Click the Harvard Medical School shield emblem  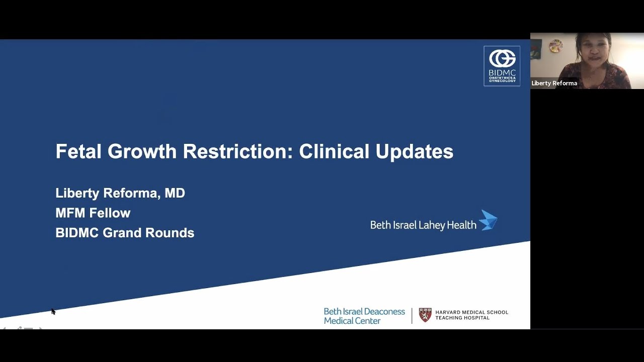pos(425,315)
